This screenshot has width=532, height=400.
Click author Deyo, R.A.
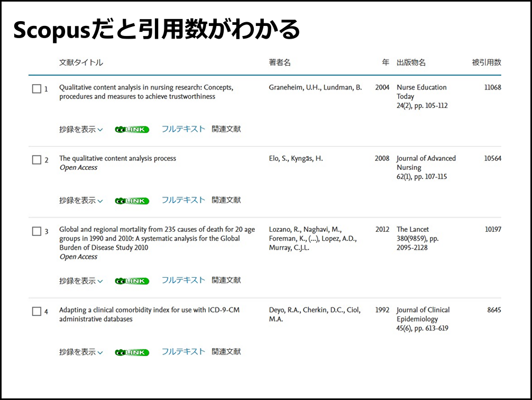click(285, 310)
